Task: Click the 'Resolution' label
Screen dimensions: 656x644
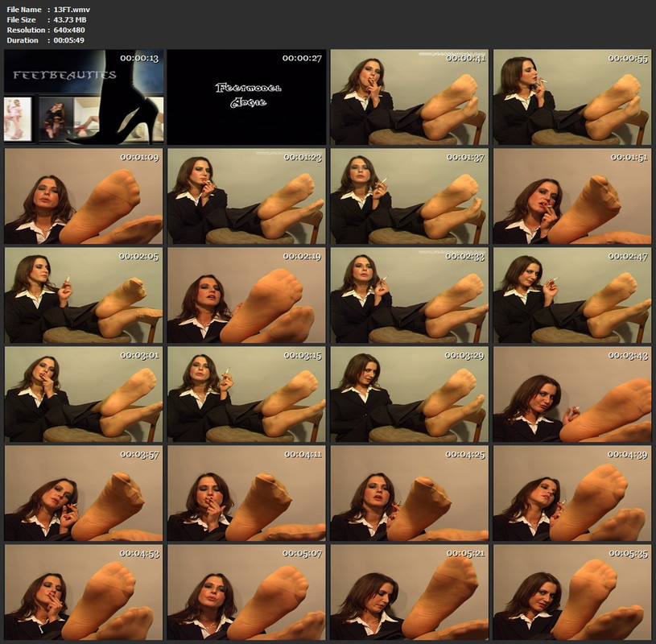Action: click(26, 30)
